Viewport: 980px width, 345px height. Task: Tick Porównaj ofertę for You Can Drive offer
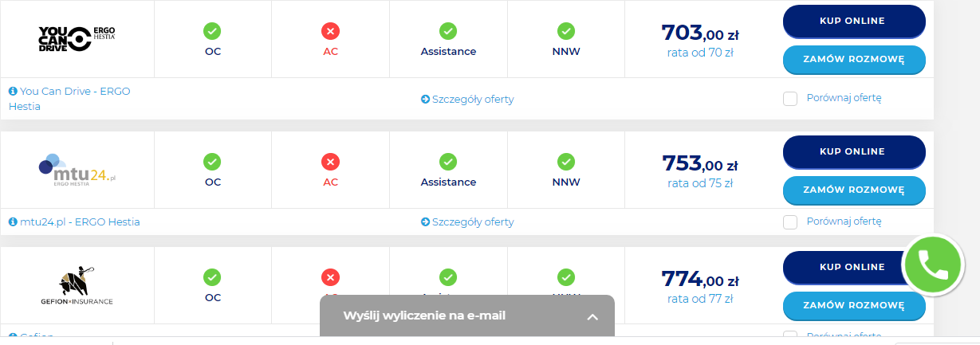(x=790, y=99)
